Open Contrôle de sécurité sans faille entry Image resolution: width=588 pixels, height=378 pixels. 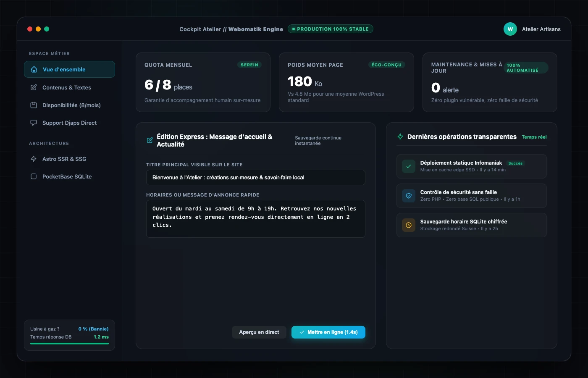(472, 196)
